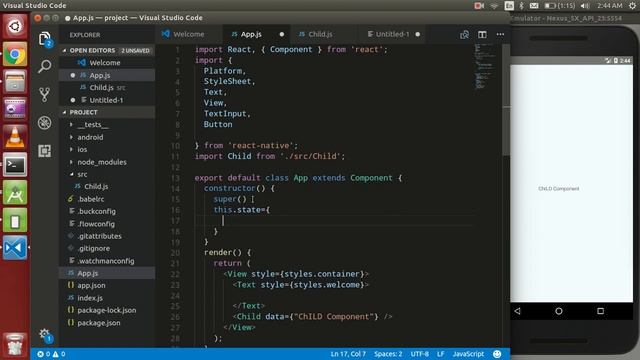Open system volume indicator in top bar
Screen dimensions: 640x360
pyautogui.click(x=585, y=6)
